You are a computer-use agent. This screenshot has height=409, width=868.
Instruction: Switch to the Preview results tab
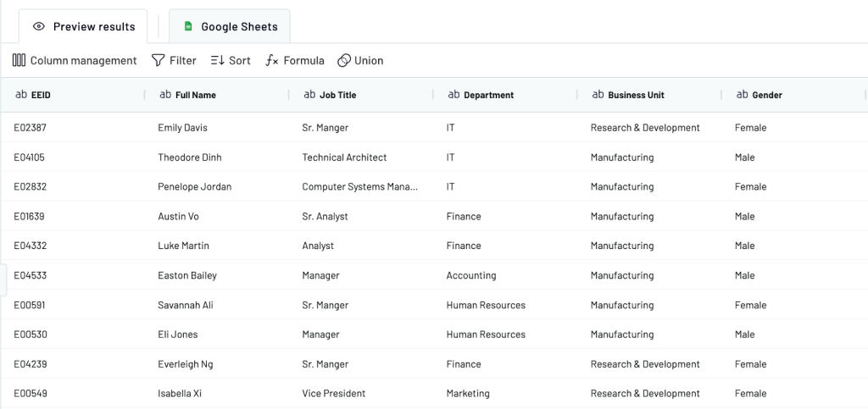pos(84,26)
